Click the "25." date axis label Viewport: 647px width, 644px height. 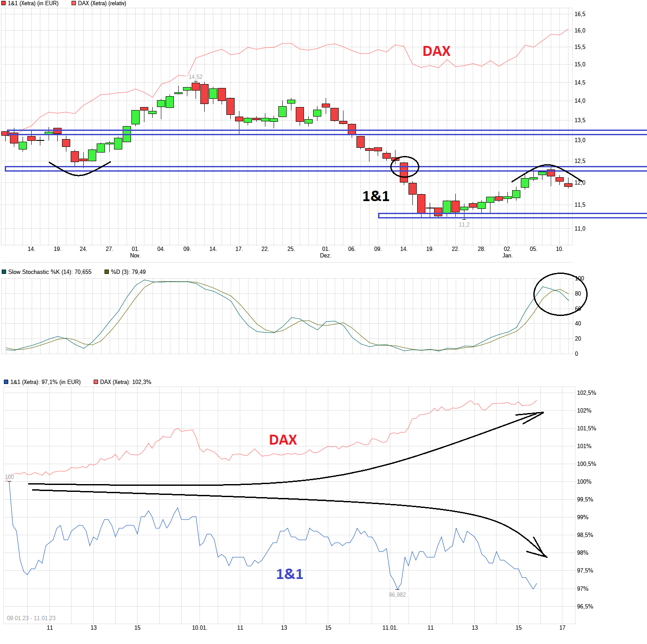(x=291, y=249)
